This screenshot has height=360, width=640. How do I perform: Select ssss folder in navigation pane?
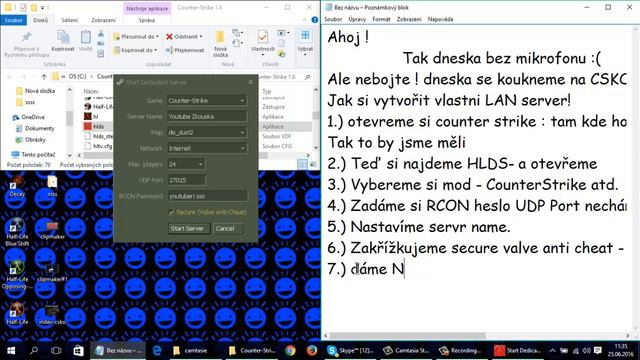pyautogui.click(x=26, y=102)
